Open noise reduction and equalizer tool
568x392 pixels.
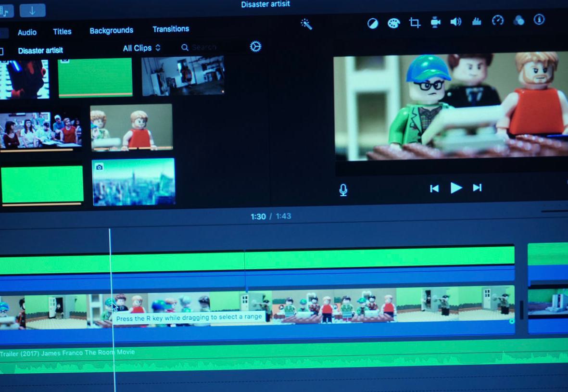(x=477, y=21)
